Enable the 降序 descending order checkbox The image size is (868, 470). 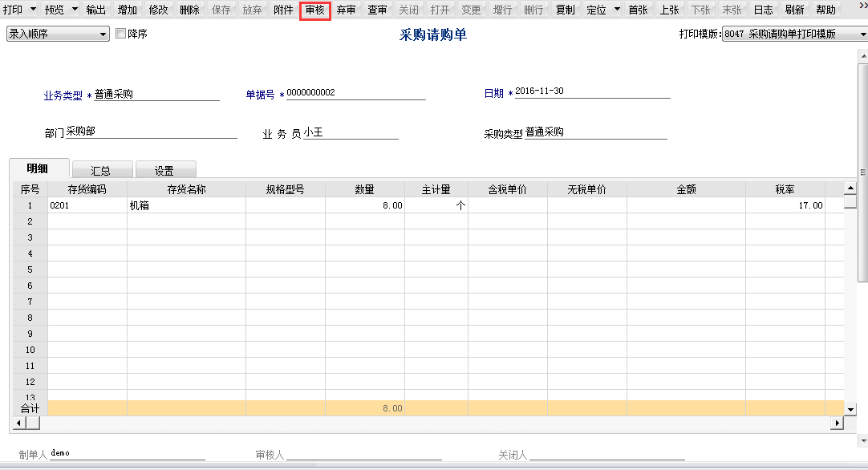point(120,33)
